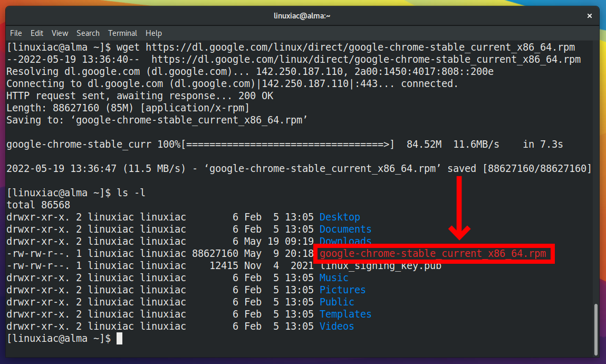
Task: Click the 'Resolving dl.google.com' line
Action: coord(250,72)
